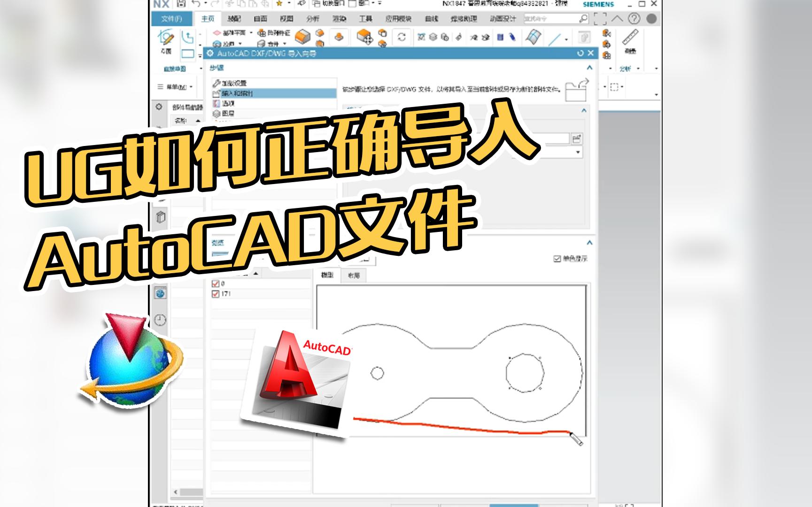Click the selection box icon on top border bar
812x507 pixels.
614,87
